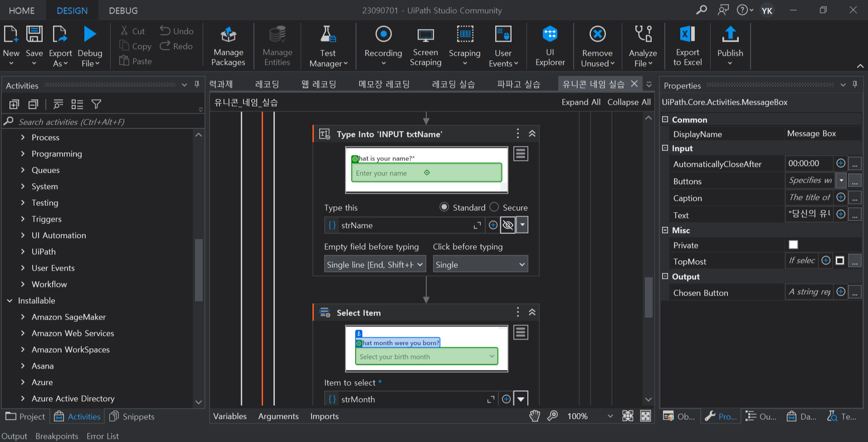
Task: Enable pan mode hand icon
Action: click(535, 416)
